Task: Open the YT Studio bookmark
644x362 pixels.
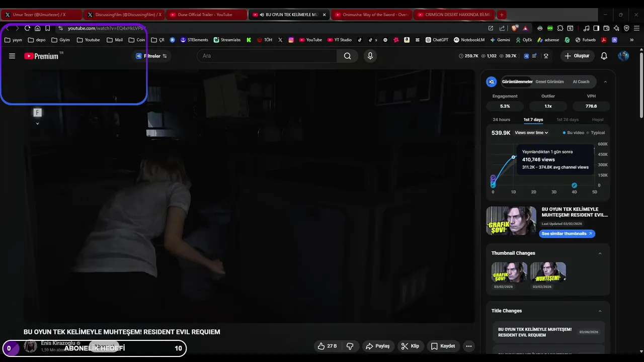Action: pyautogui.click(x=339, y=40)
